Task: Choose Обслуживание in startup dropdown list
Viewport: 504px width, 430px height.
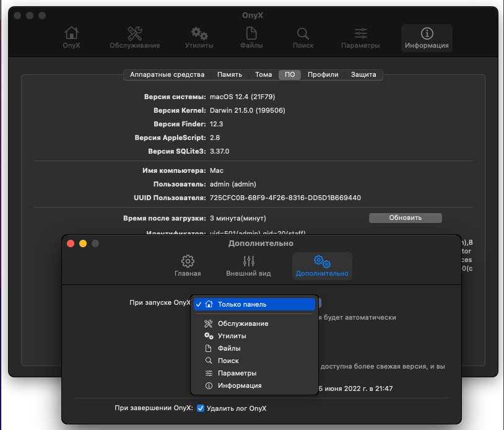Action: click(254, 323)
